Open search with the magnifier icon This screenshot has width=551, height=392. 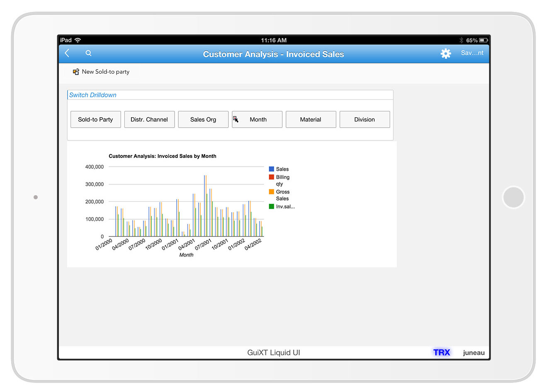tap(88, 53)
